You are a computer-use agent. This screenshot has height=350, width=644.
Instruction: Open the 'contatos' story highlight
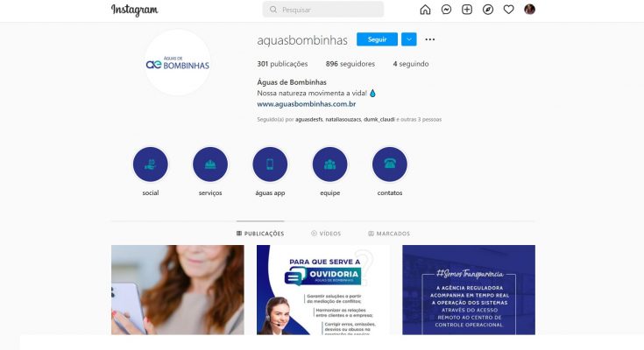(x=390, y=164)
